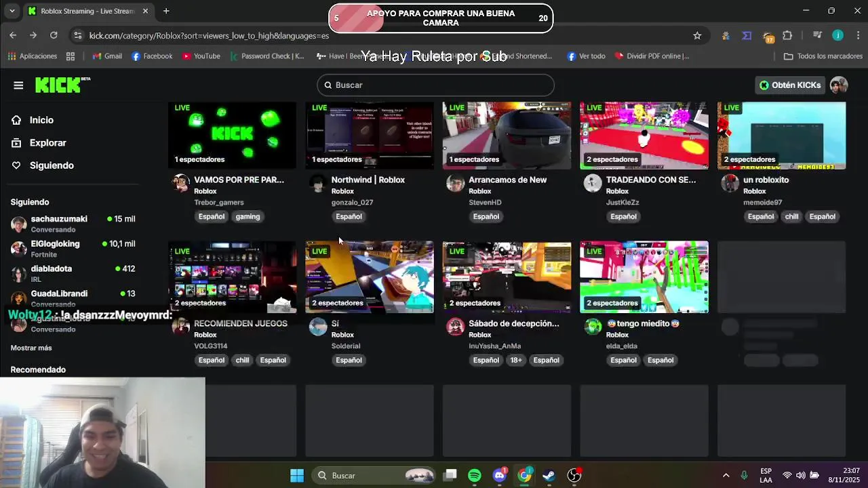Open Discord from the taskbar
868x488 pixels.
pos(500,475)
